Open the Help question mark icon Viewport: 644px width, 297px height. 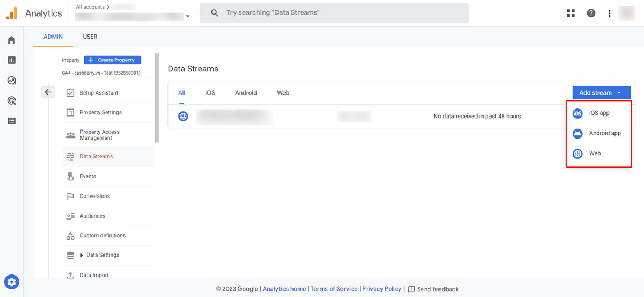point(591,13)
